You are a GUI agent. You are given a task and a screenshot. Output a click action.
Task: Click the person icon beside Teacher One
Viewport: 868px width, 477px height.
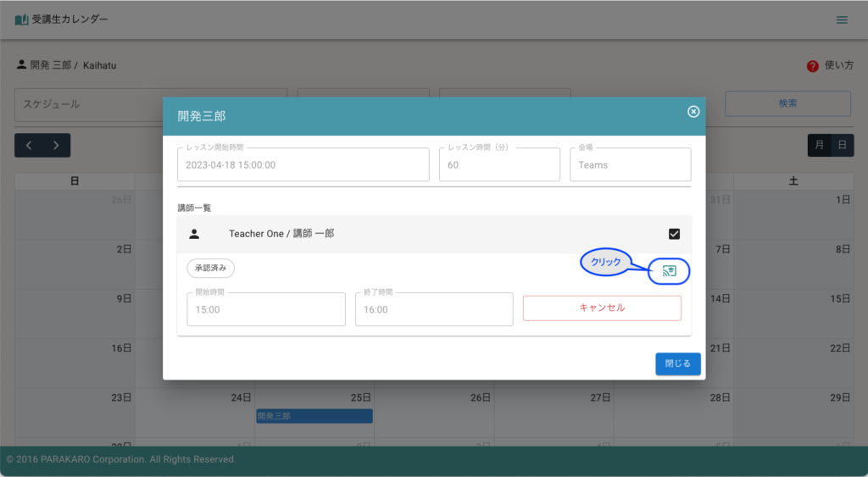pos(194,234)
